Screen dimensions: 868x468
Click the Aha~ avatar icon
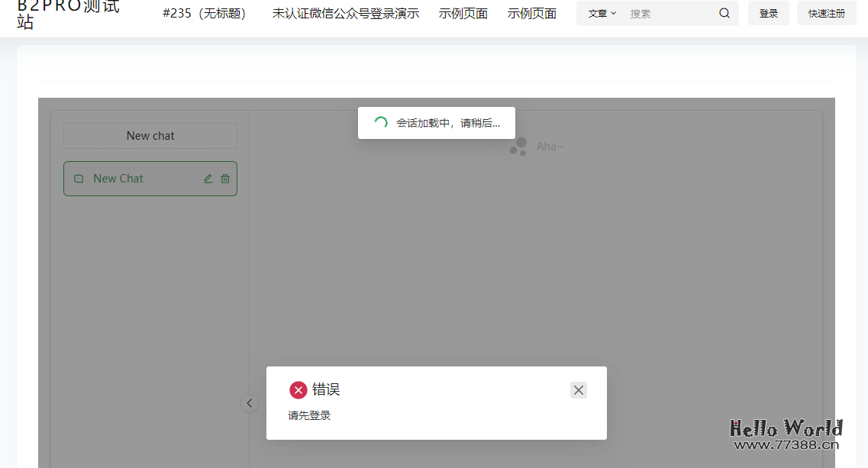[517, 146]
